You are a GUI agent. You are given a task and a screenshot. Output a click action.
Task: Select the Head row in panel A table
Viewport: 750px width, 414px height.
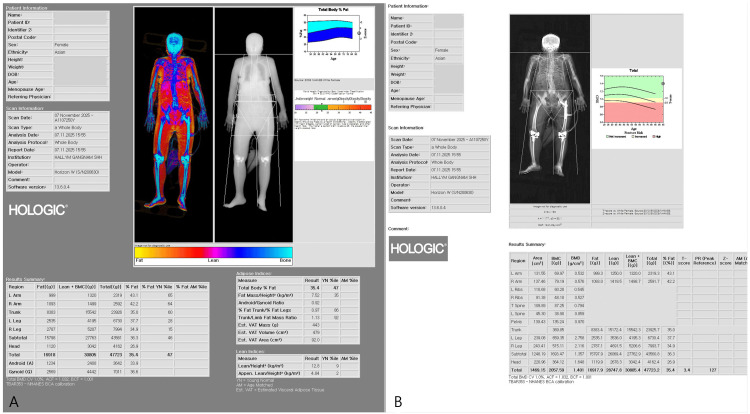(x=108, y=346)
